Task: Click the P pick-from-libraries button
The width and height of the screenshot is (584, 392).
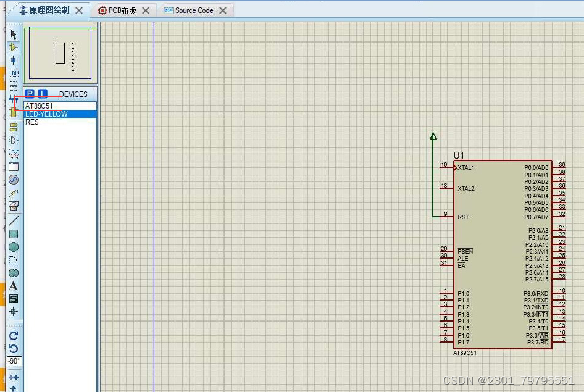Action: (x=30, y=94)
